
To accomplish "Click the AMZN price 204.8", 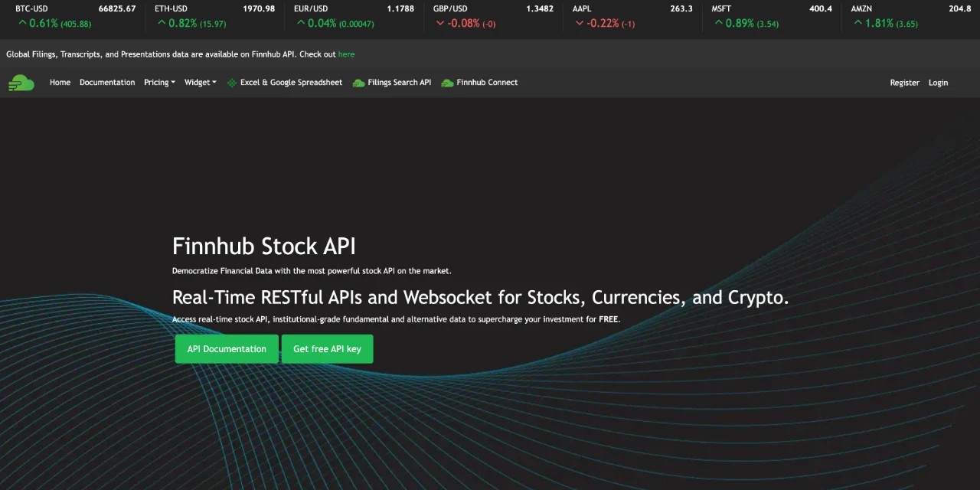I will (x=960, y=9).
